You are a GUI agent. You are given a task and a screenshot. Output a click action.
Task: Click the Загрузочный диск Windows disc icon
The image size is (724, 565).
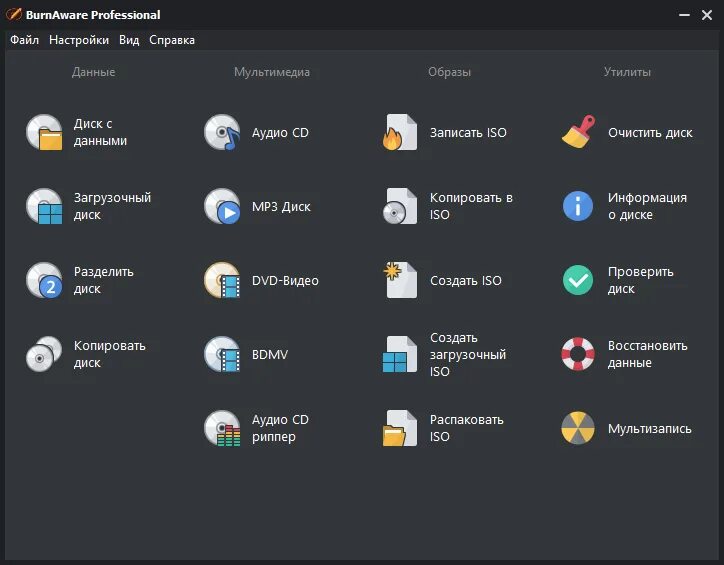click(x=44, y=206)
